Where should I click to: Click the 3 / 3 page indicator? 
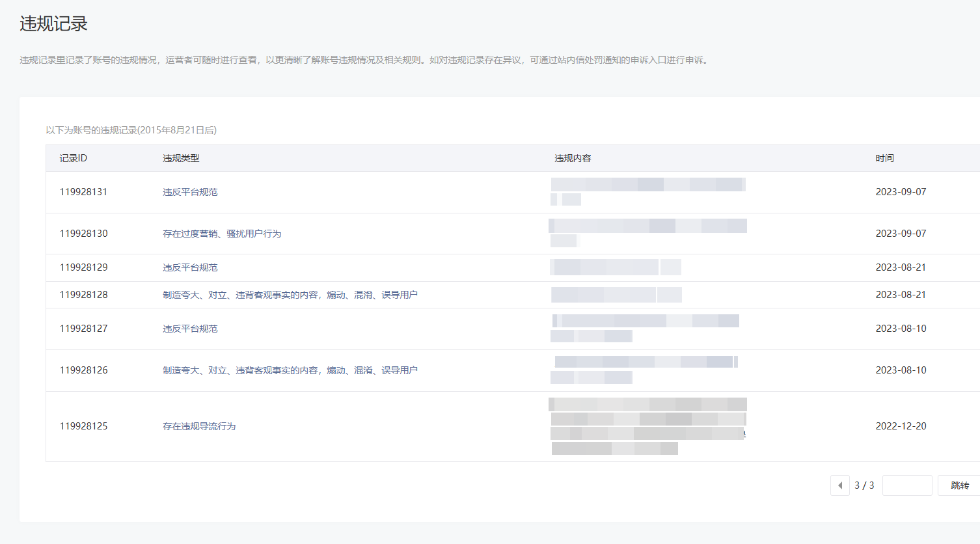864,485
